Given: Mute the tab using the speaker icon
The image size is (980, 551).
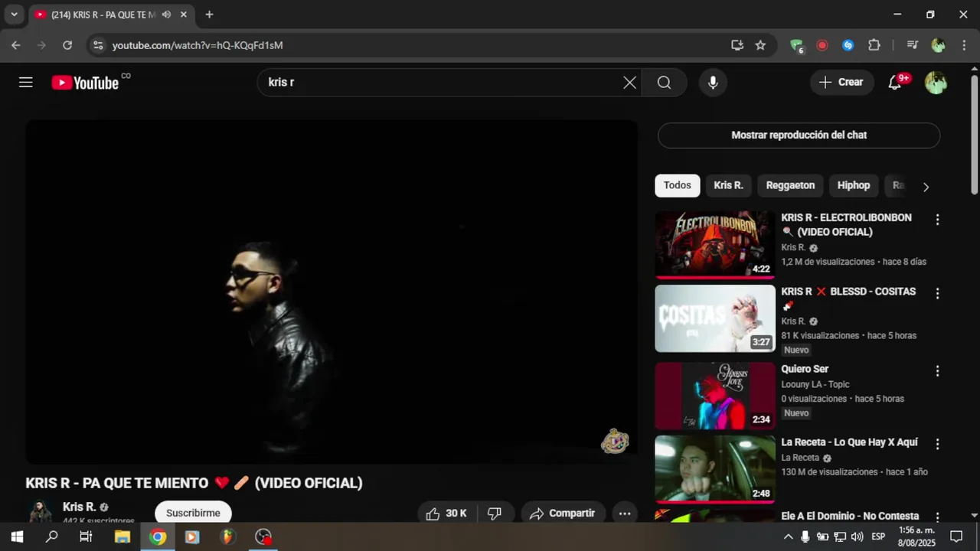Looking at the screenshot, I should coord(166,15).
